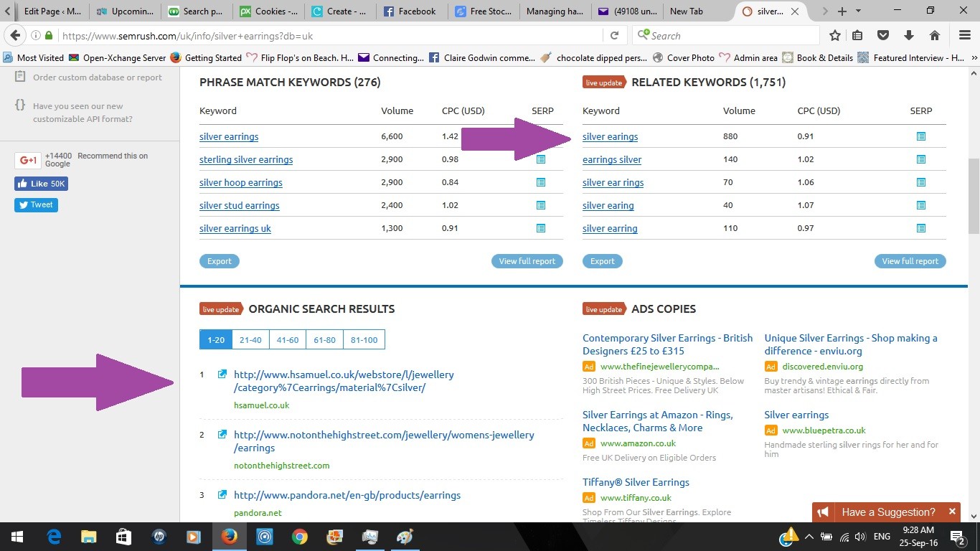Open the silver ear rings keyword link
The height and width of the screenshot is (551, 980).
[x=613, y=182]
